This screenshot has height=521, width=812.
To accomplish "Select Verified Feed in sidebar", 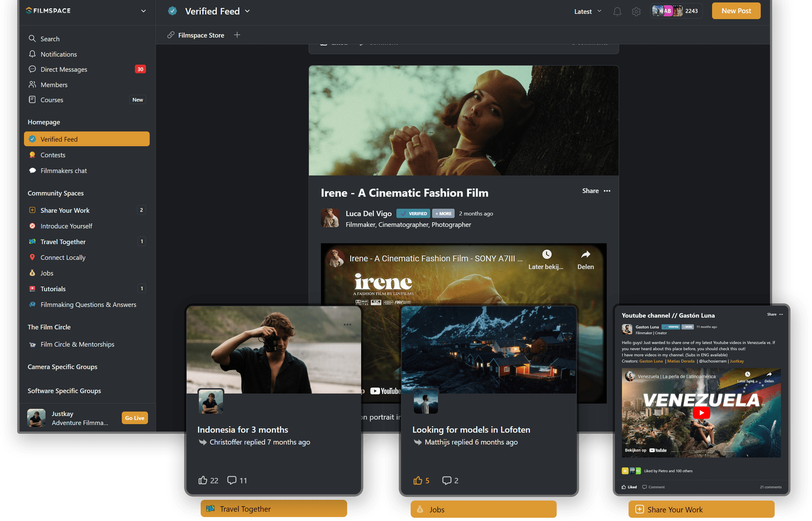I will [x=87, y=139].
